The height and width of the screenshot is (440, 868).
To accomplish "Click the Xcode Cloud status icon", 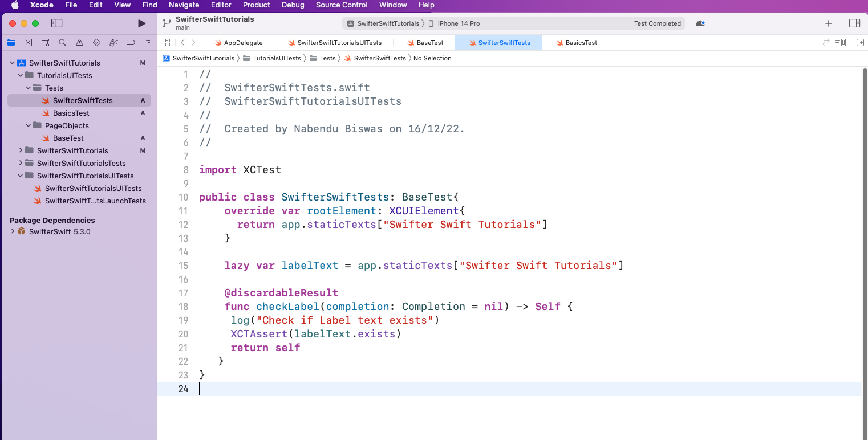I will pos(701,23).
